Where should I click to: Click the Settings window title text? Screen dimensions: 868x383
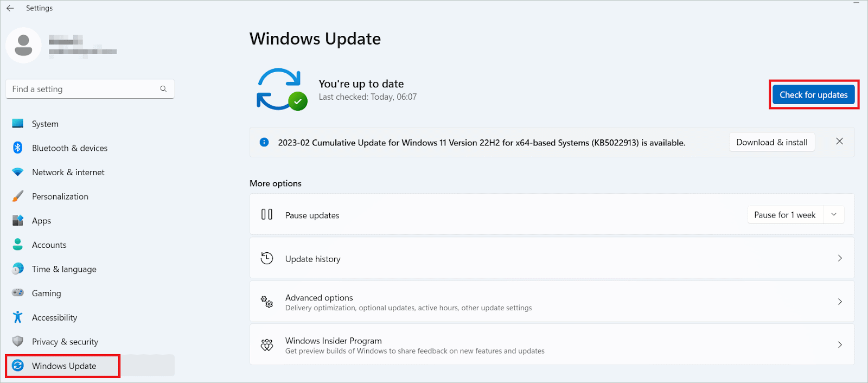[x=40, y=8]
